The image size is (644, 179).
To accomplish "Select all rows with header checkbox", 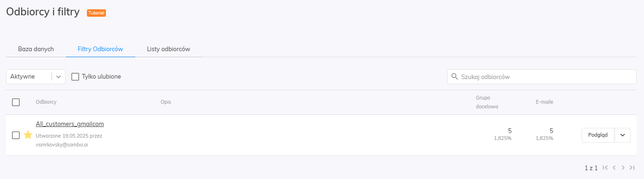I will point(16,102).
